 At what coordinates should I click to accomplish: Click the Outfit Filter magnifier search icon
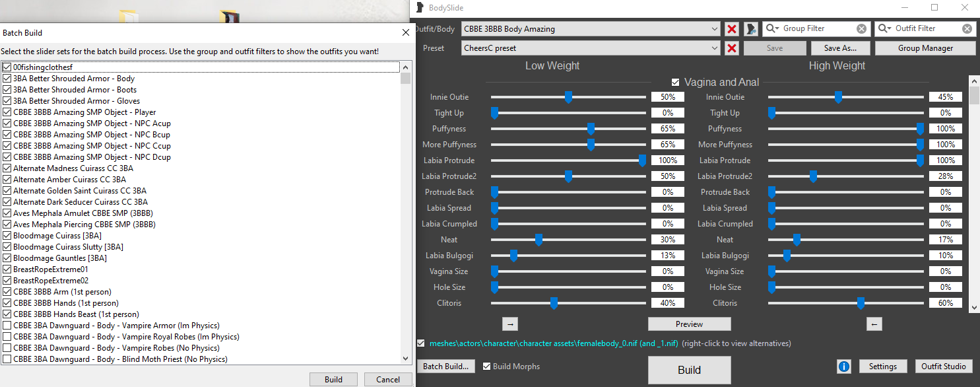pyautogui.click(x=884, y=29)
